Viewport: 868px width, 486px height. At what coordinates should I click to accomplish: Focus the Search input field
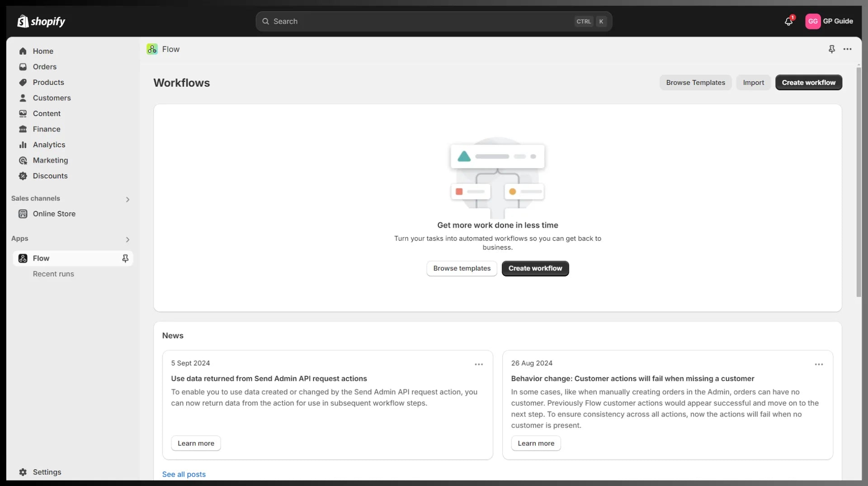pos(434,21)
